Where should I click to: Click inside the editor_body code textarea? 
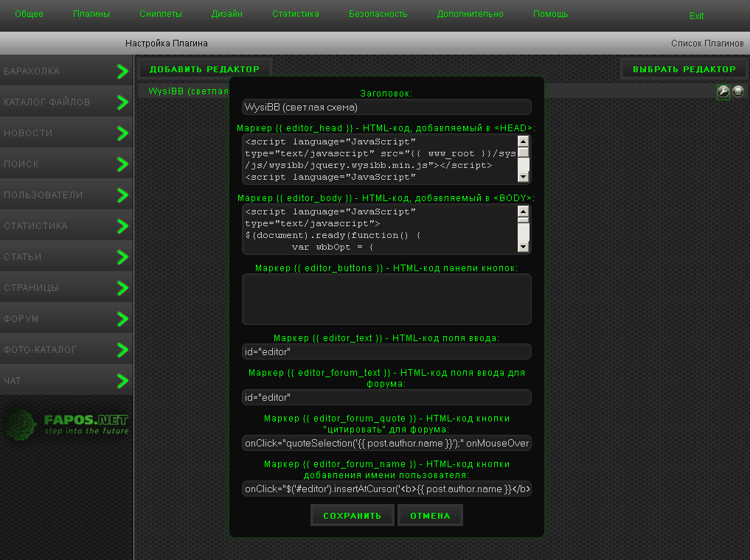pyautogui.click(x=381, y=229)
